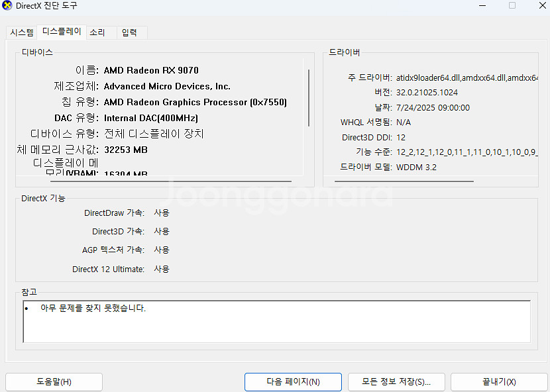
Task: Click 사용 value next to DirectX 12 Ultimate
Action: tap(162, 269)
